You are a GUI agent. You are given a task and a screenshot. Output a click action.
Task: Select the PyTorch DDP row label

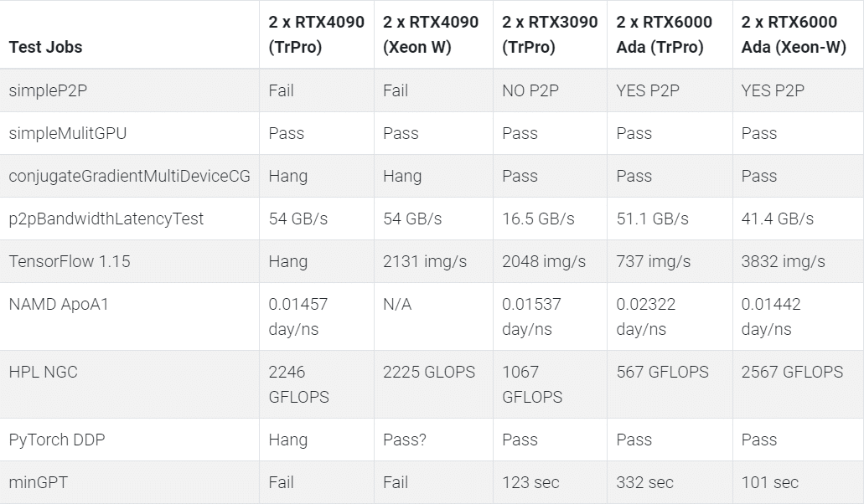click(x=57, y=440)
